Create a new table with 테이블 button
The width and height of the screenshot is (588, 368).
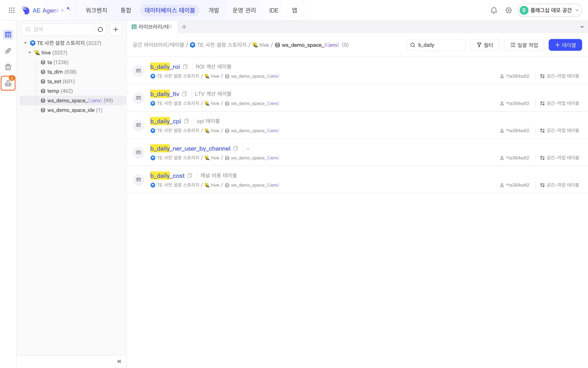tap(565, 45)
